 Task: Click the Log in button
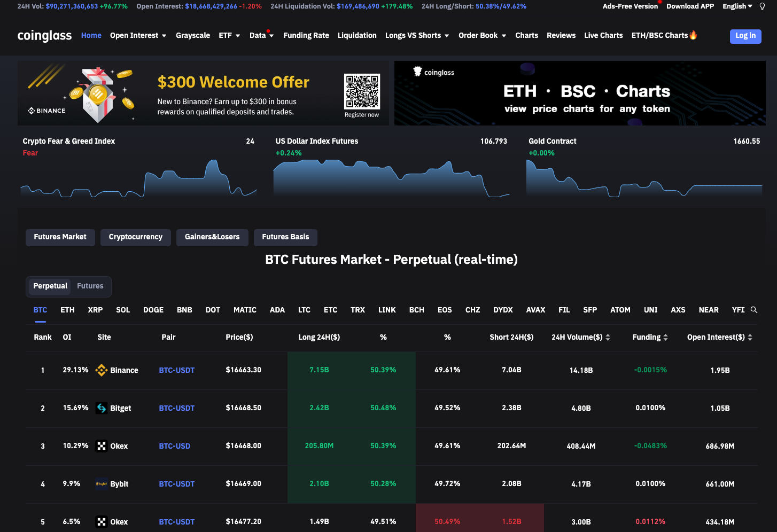[x=745, y=36]
